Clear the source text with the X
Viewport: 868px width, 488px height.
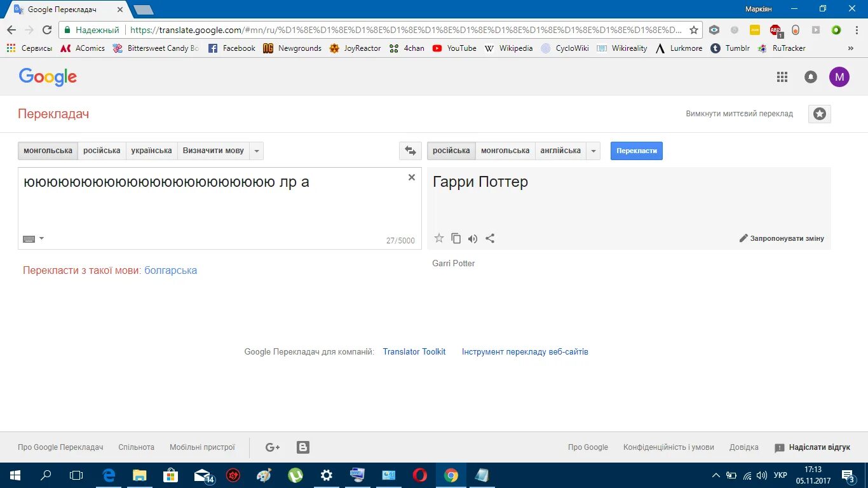point(412,177)
